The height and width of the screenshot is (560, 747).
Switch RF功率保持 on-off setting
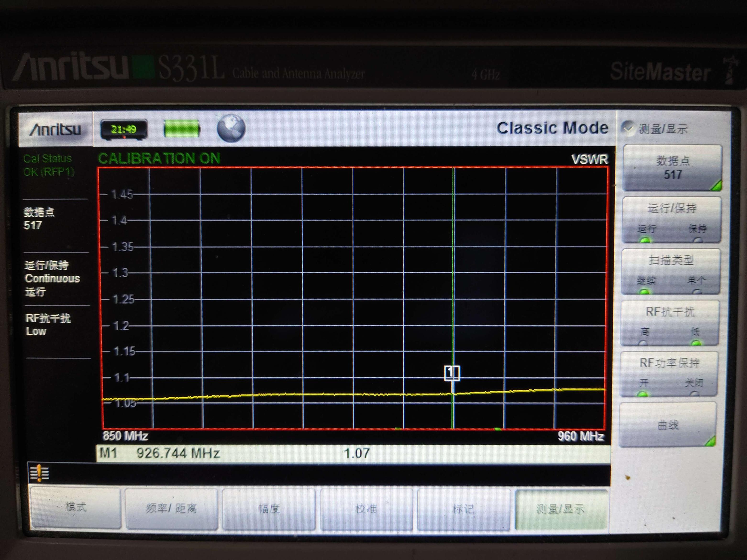[669, 374]
